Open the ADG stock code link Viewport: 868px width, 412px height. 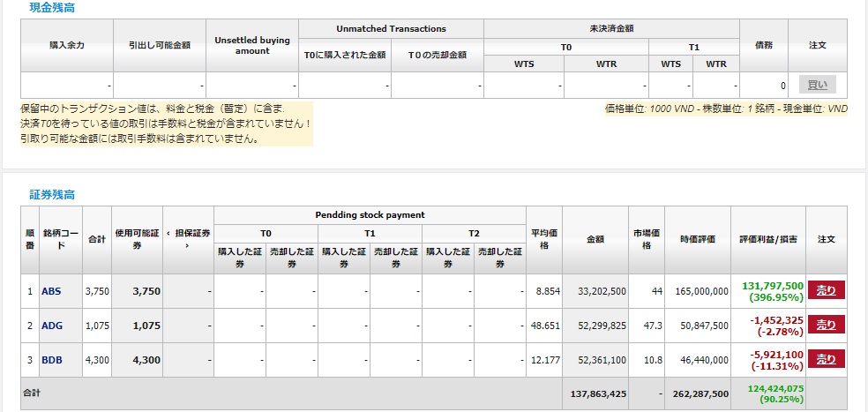pos(51,326)
